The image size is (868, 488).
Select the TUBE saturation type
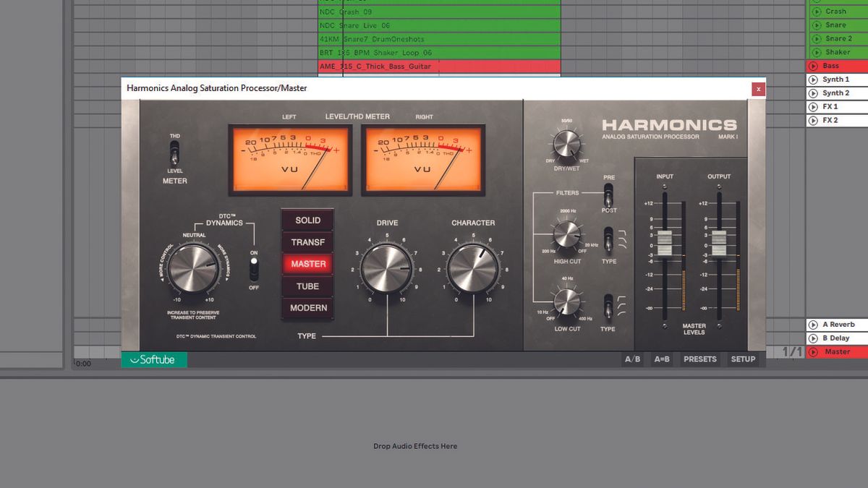tap(307, 286)
